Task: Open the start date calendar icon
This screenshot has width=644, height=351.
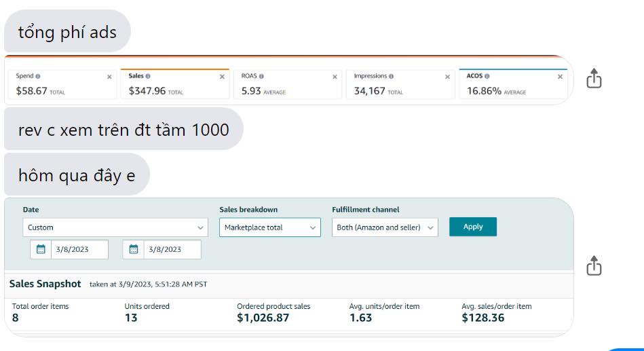Action: coord(41,249)
